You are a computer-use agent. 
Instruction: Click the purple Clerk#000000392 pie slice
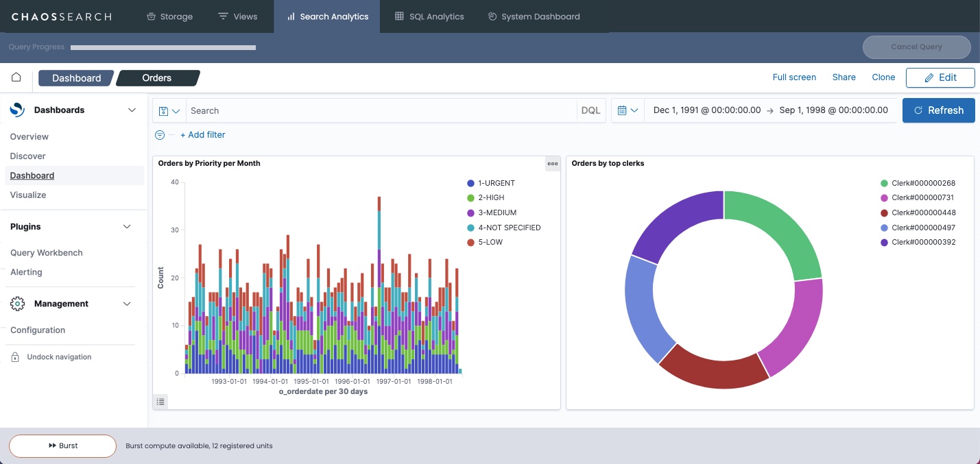[x=676, y=221]
